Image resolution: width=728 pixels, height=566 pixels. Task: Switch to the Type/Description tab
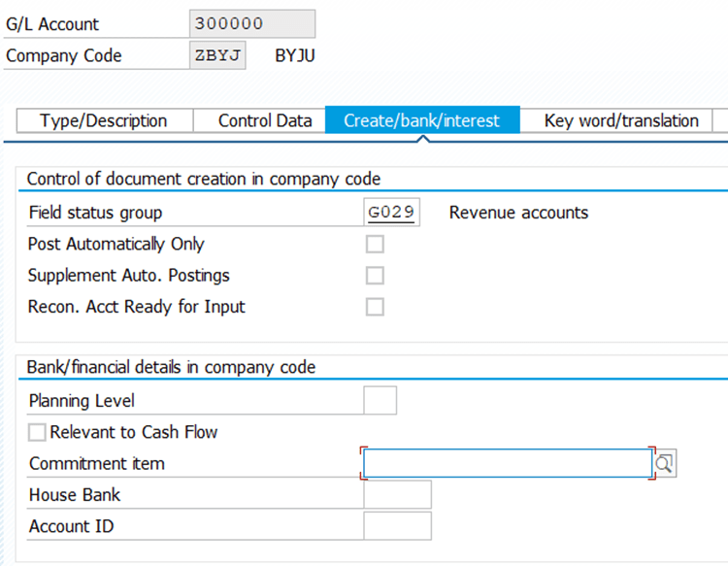tap(104, 121)
